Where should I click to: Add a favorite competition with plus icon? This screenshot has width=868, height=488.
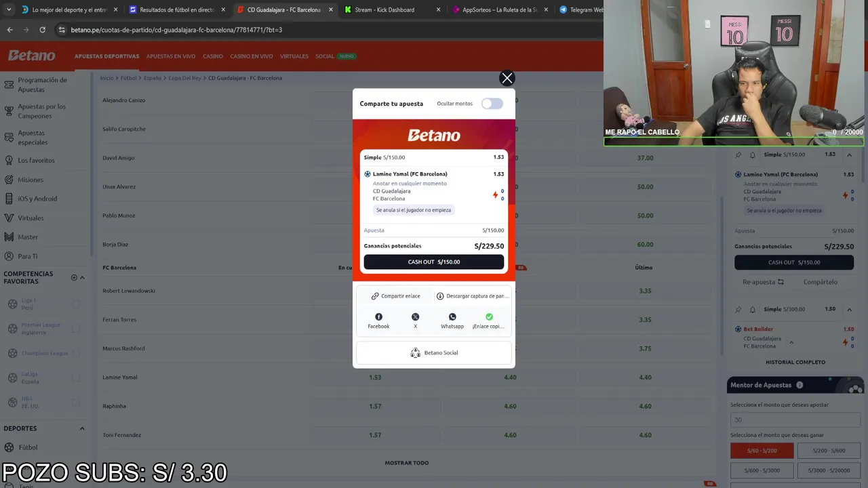(74, 277)
